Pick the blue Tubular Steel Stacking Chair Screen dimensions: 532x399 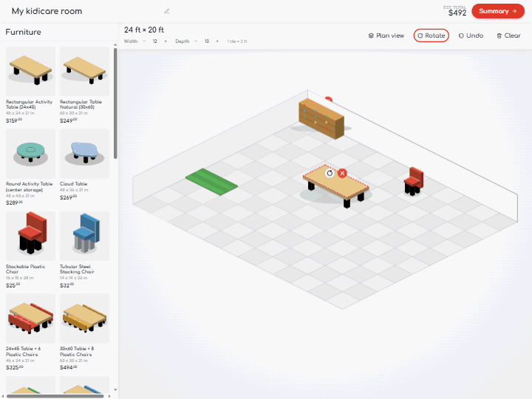point(84,236)
